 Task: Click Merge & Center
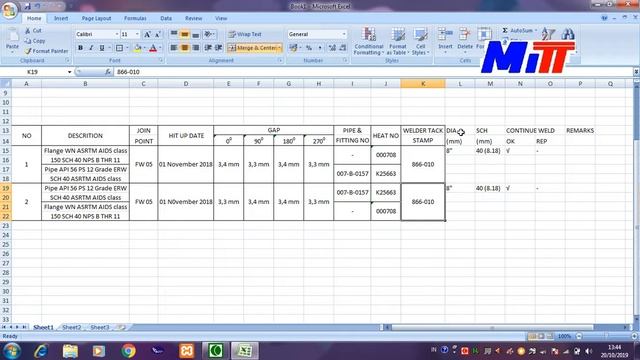point(252,48)
